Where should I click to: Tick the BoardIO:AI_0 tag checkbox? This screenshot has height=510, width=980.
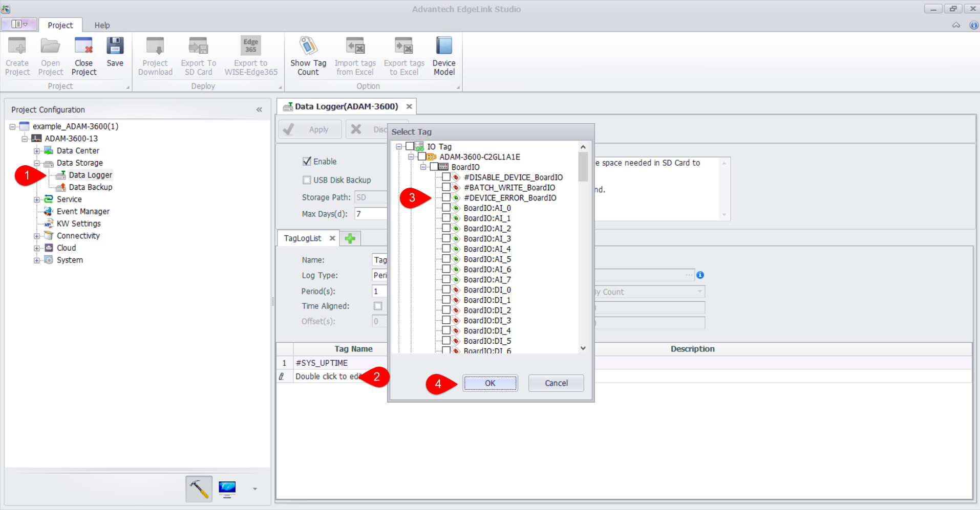point(446,208)
